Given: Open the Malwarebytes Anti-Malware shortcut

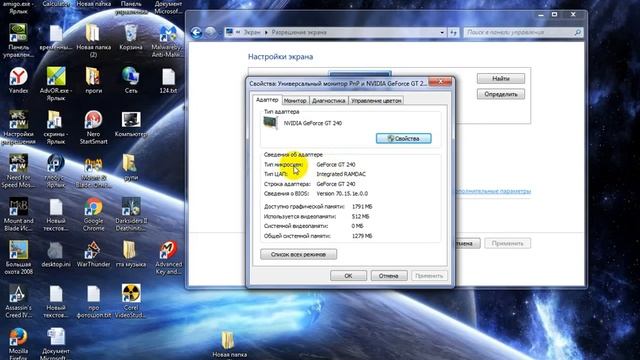Looking at the screenshot, I should coord(168,41).
